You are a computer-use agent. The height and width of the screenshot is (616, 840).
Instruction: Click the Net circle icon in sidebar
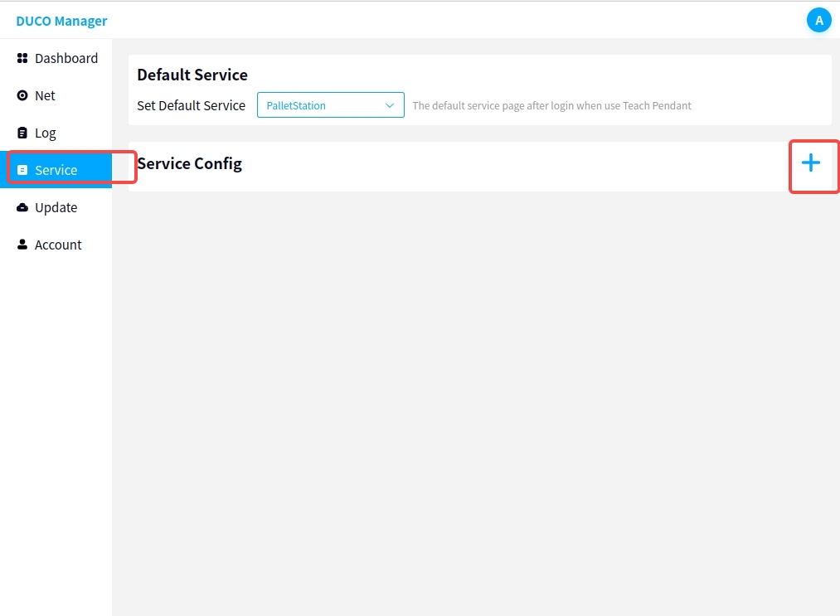coord(22,95)
